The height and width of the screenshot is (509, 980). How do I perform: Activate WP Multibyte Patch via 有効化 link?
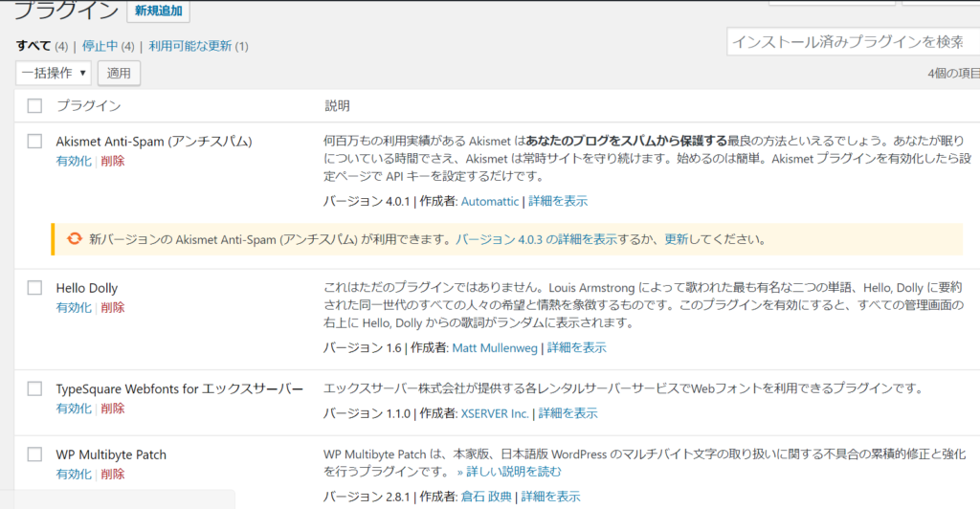point(74,474)
